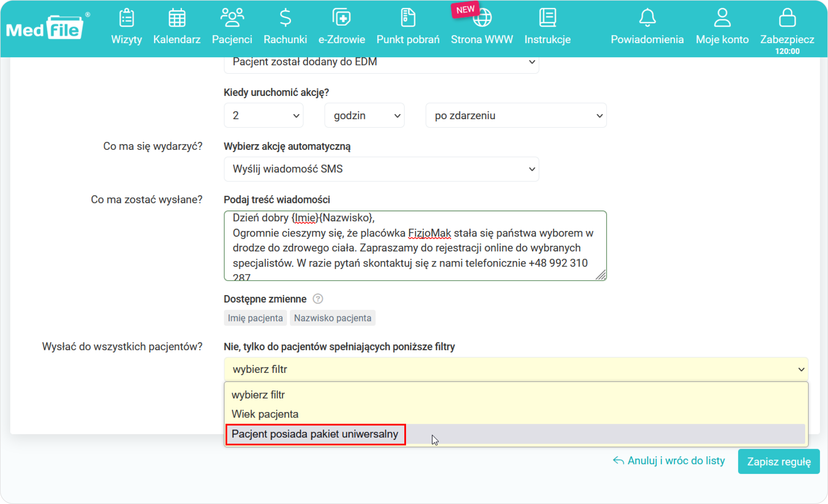Click 'Nazwisko pacjenta' variable tag
828x504 pixels.
(x=333, y=318)
